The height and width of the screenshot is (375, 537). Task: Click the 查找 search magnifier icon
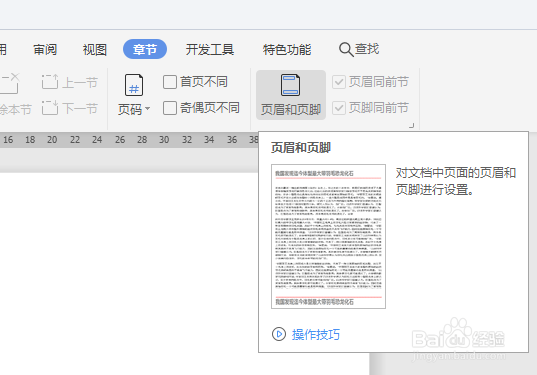click(346, 50)
